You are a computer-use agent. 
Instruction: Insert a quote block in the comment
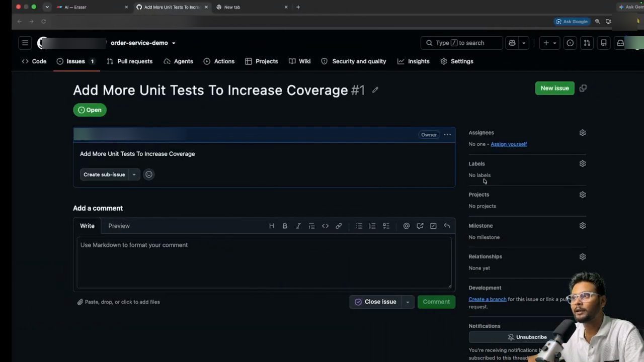click(312, 226)
